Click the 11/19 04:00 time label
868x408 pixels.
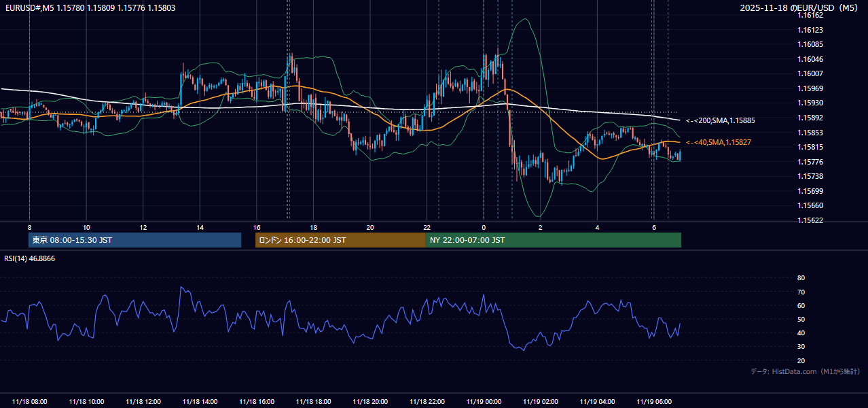click(598, 401)
